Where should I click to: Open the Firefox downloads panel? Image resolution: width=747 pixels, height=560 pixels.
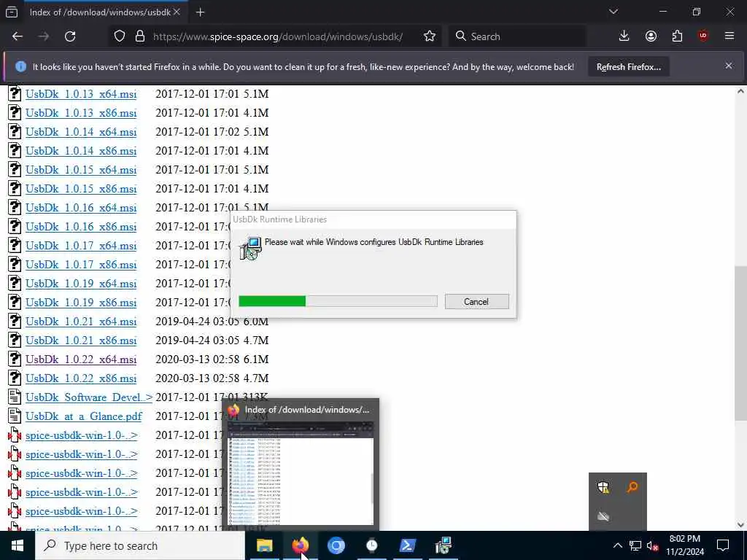pos(624,36)
